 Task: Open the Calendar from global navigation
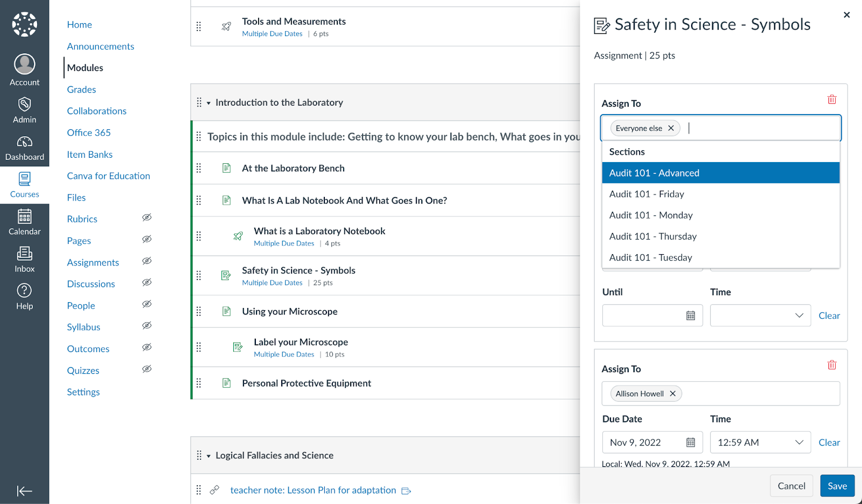point(24,222)
